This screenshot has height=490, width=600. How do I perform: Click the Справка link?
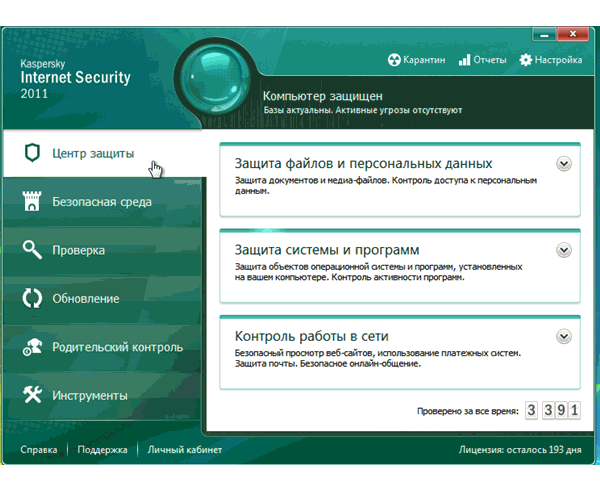pos(39,449)
